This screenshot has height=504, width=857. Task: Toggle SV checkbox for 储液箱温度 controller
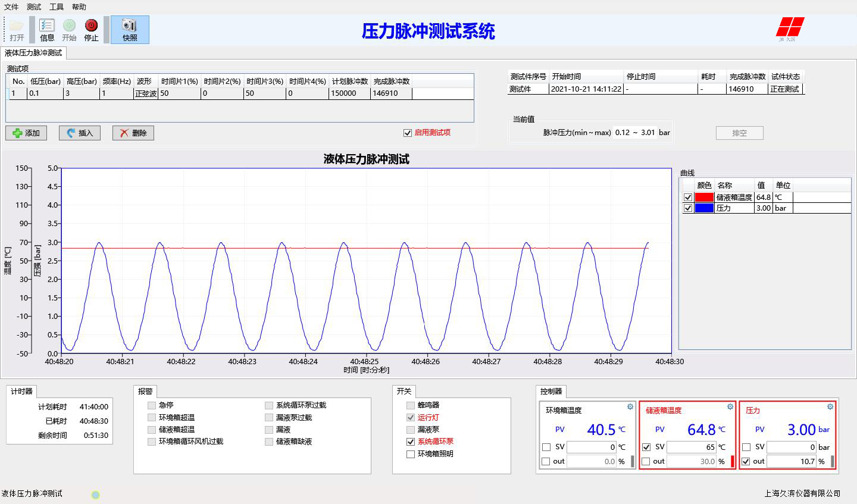click(x=646, y=447)
